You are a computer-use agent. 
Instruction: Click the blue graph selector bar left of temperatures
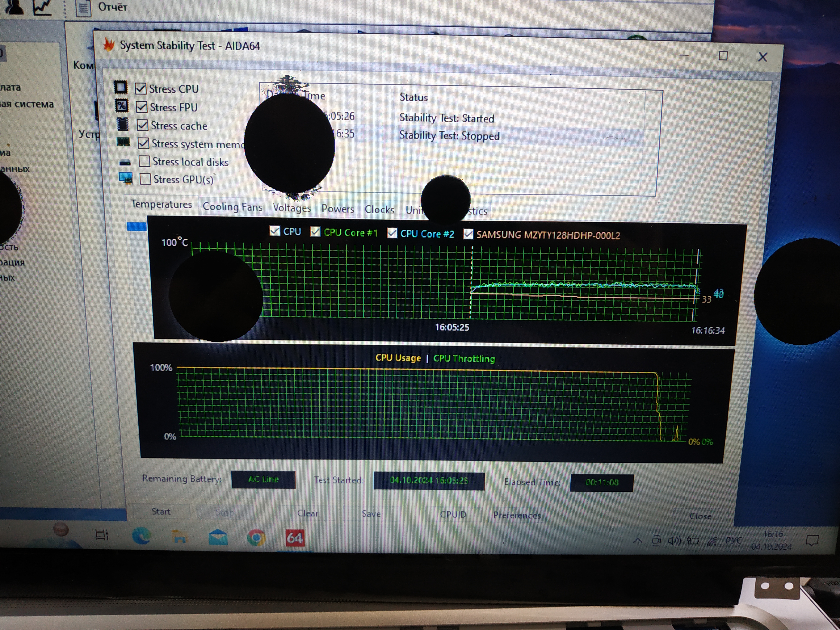click(137, 226)
